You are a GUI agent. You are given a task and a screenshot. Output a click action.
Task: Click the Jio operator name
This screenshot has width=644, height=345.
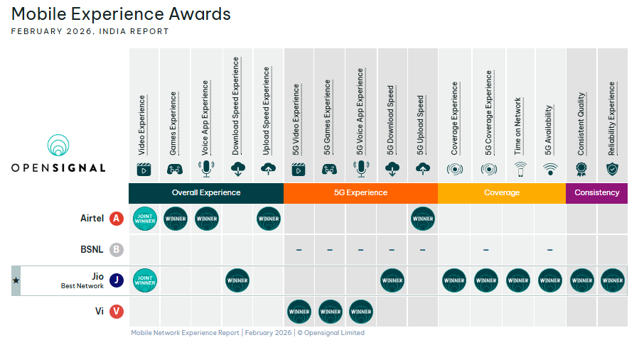click(x=98, y=276)
